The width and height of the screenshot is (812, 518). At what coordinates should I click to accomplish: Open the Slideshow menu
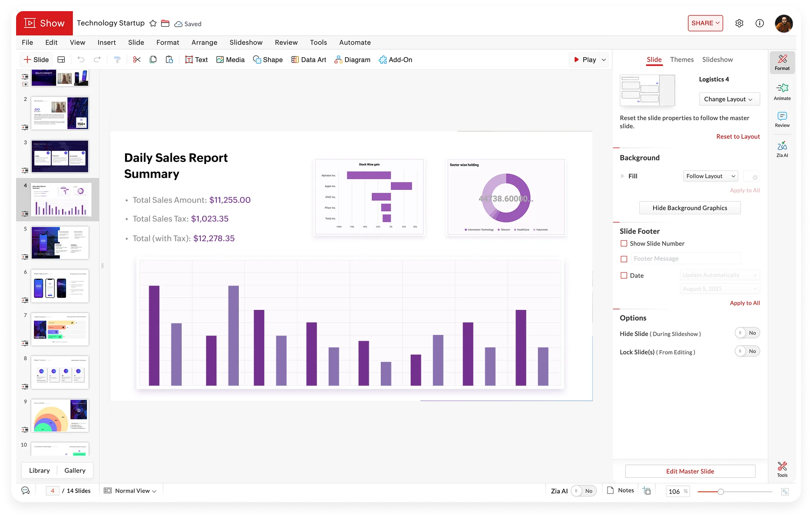tap(246, 42)
